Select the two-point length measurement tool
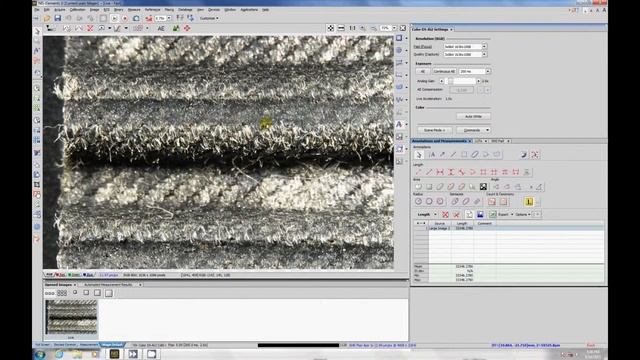 pos(429,172)
